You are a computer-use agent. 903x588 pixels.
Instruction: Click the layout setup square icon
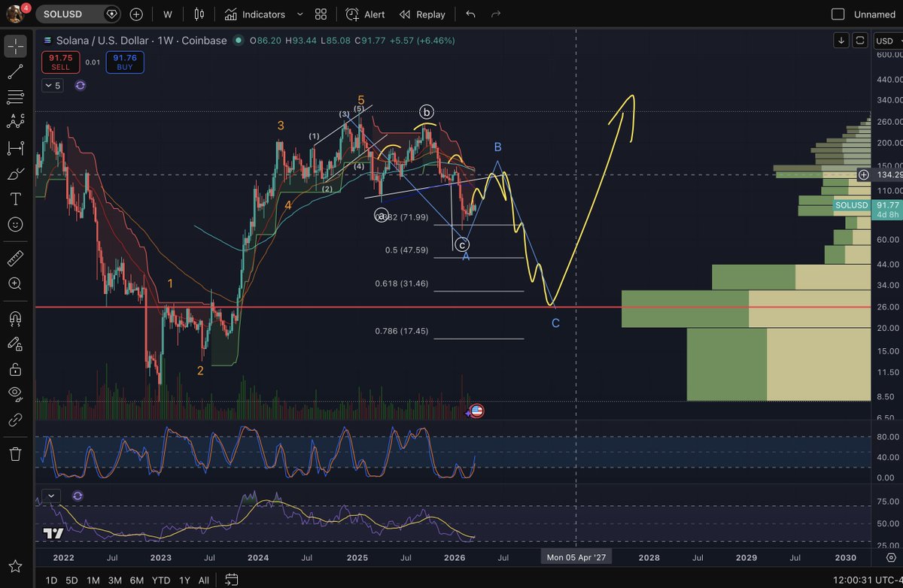(838, 14)
